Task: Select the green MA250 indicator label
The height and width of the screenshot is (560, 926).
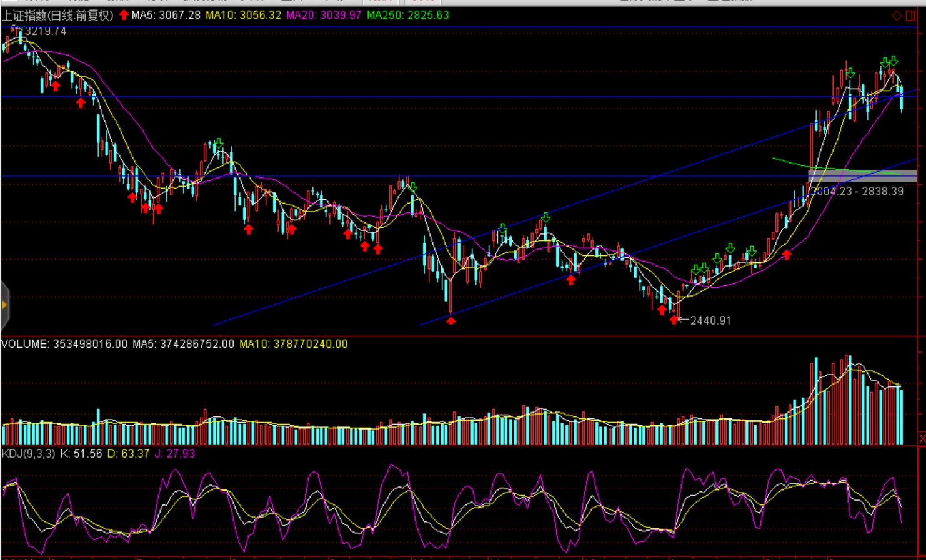Action: click(407, 16)
